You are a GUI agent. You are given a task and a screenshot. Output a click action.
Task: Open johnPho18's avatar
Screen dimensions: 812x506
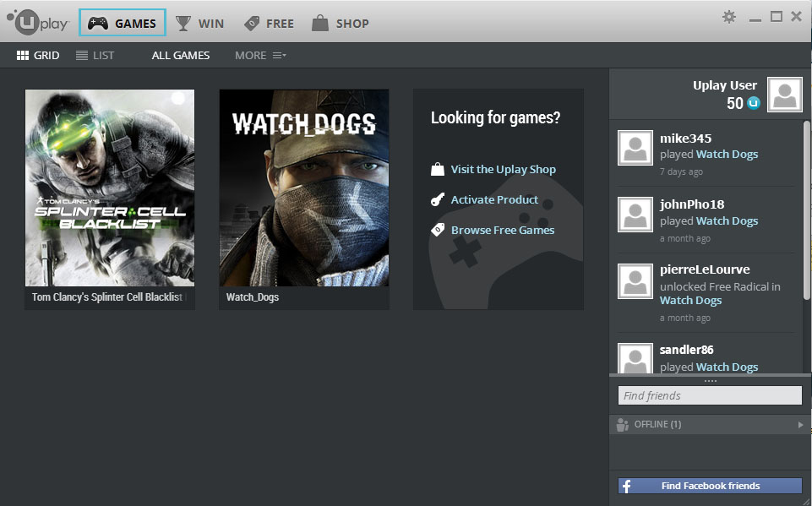(635, 215)
